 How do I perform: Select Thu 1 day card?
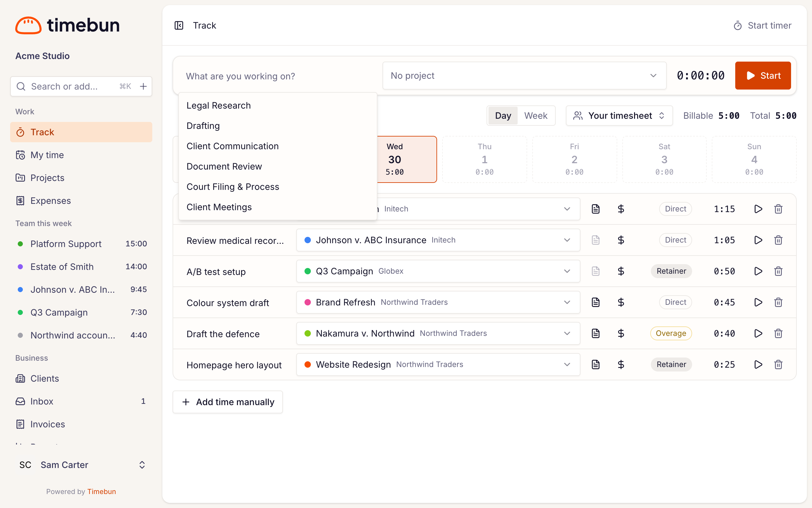pyautogui.click(x=484, y=159)
